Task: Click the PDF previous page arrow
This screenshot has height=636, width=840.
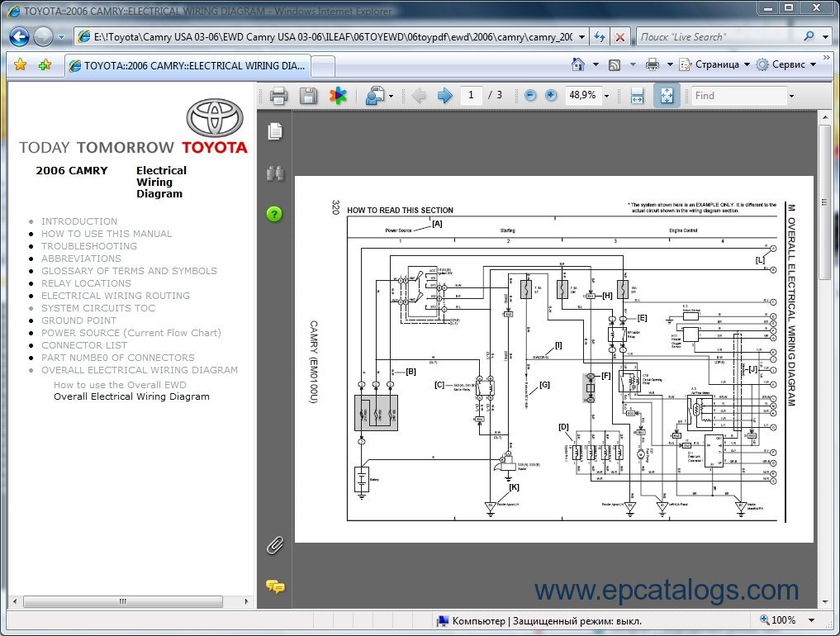Action: pos(419,96)
